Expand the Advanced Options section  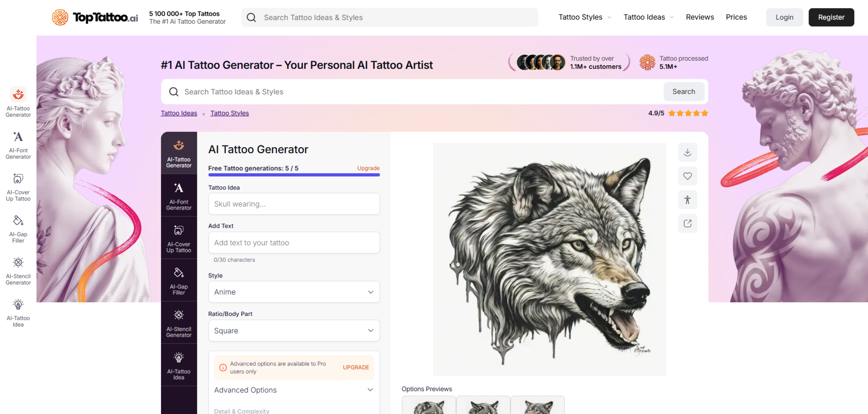click(294, 390)
